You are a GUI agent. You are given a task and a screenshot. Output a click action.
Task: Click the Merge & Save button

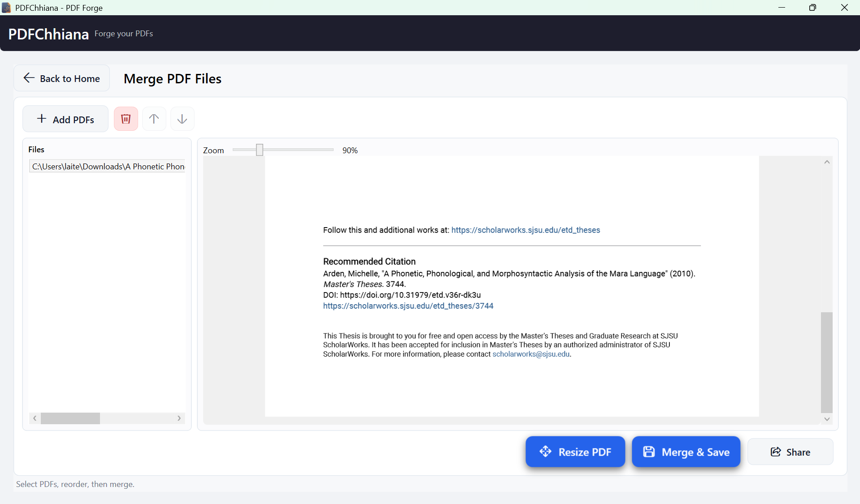click(x=686, y=452)
